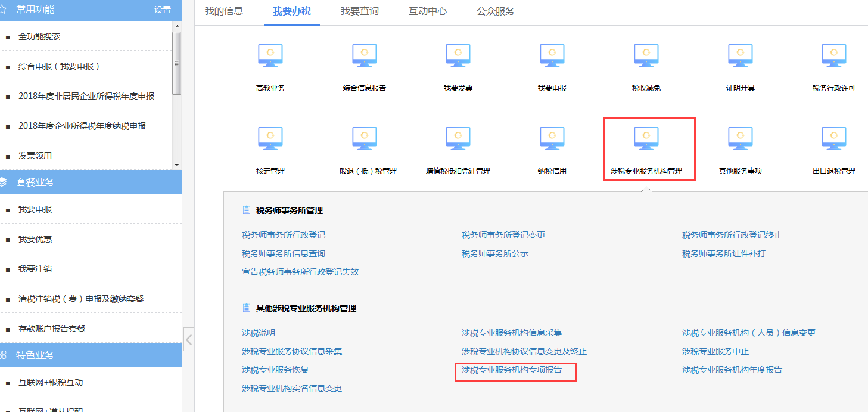This screenshot has width=868, height=412.
Task: Click the 税务师事务所登记变更 link
Action: click(503, 235)
